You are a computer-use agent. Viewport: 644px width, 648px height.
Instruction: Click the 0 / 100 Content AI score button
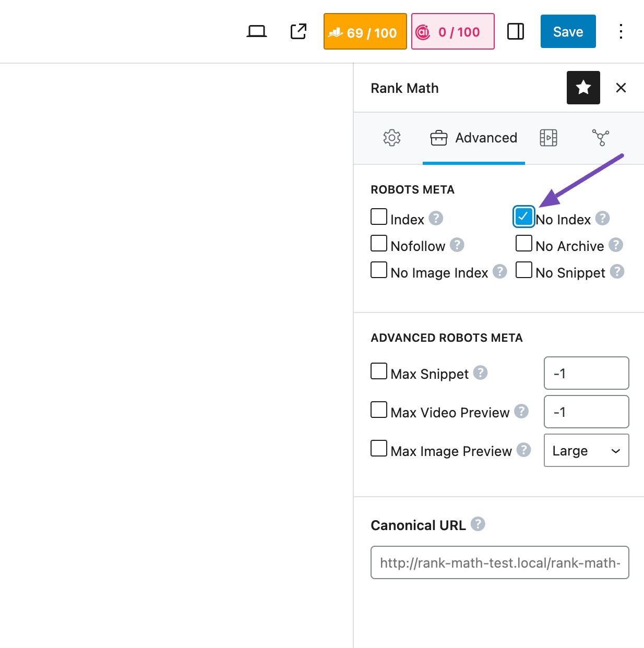[452, 32]
